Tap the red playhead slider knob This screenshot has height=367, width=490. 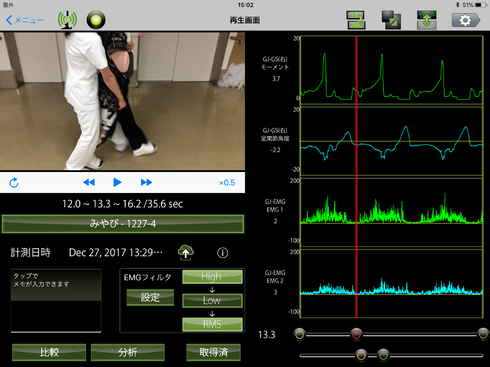[356, 334]
